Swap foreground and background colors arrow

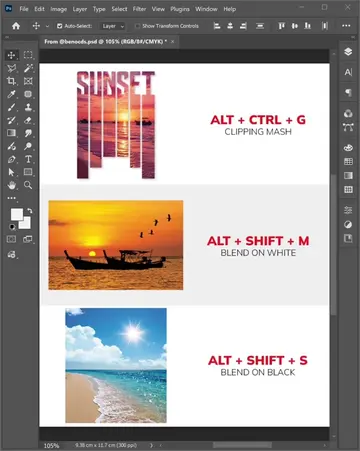coord(30,211)
